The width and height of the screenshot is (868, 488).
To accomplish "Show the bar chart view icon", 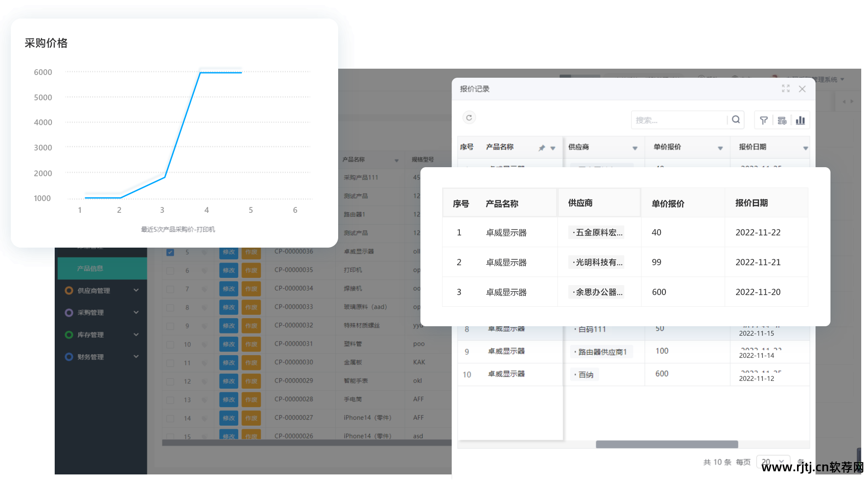I will tap(801, 120).
